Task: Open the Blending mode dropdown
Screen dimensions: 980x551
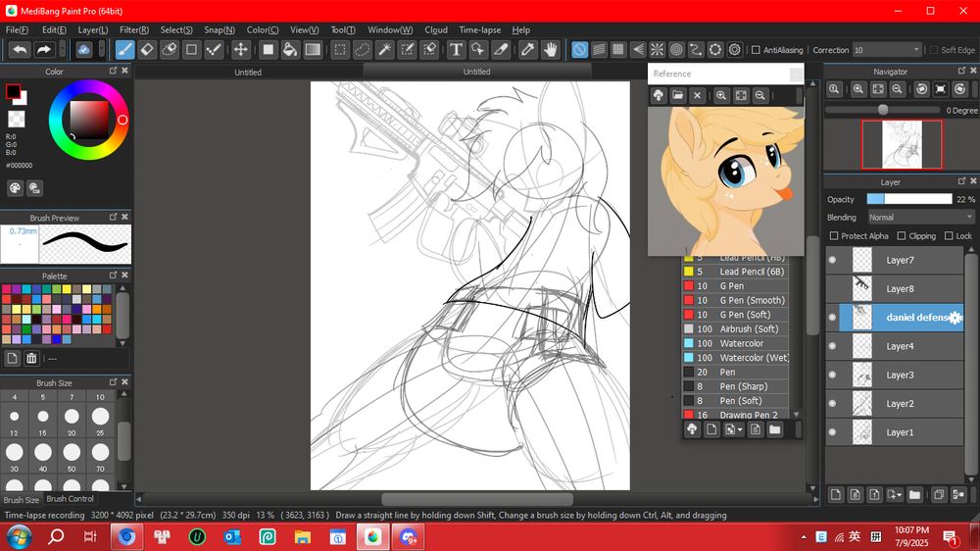Action: pos(921,217)
